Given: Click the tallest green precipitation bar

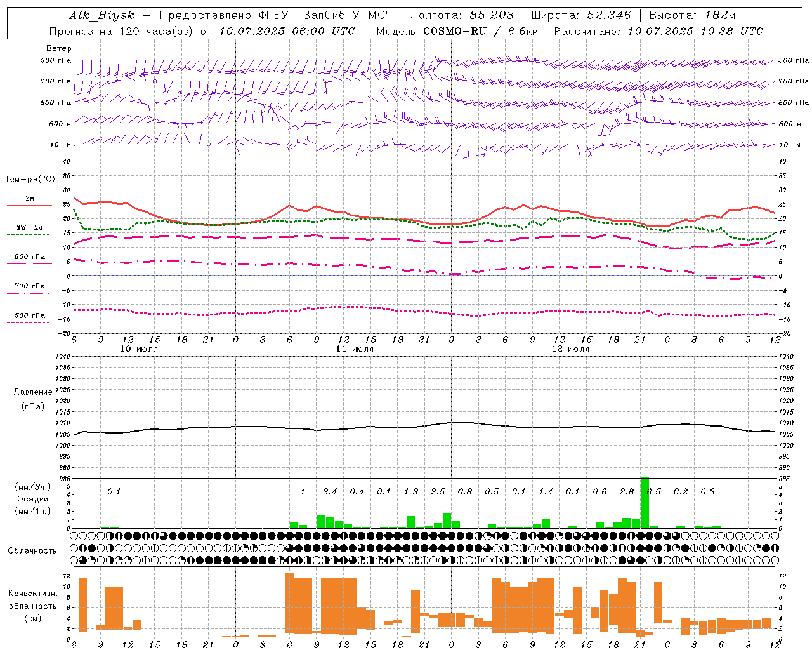Looking at the screenshot, I should (645, 503).
